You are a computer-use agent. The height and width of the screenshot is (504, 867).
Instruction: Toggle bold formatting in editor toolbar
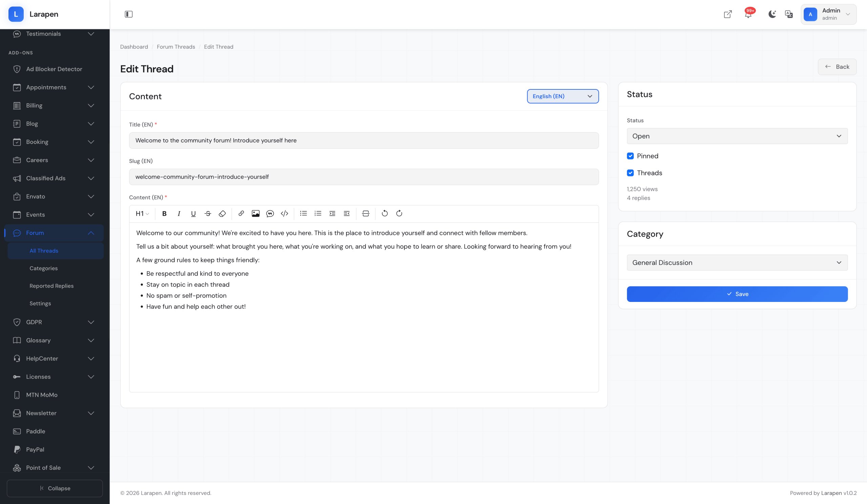point(164,214)
